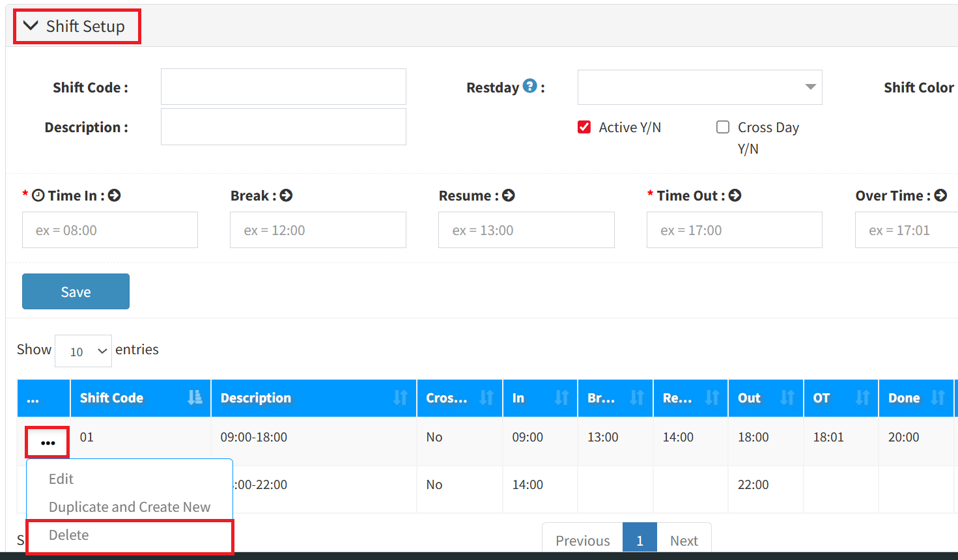Click the arrow icon beside Time In
The image size is (958, 560).
click(115, 195)
